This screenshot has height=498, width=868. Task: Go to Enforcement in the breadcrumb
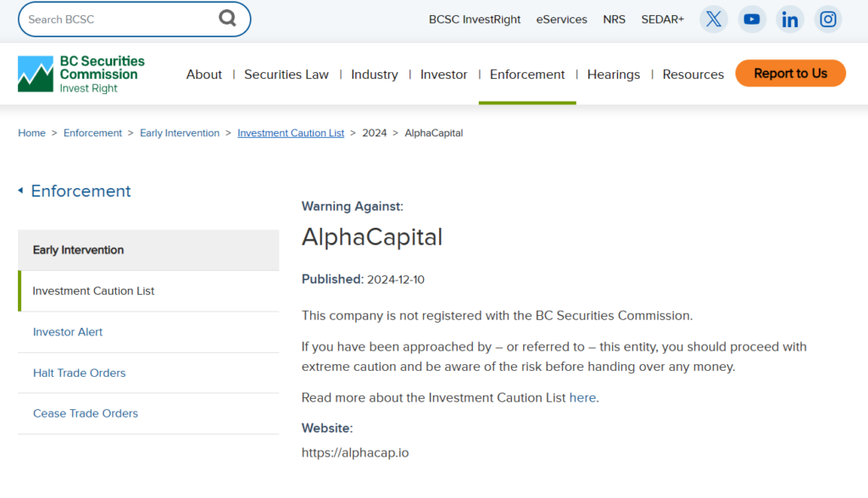[92, 133]
